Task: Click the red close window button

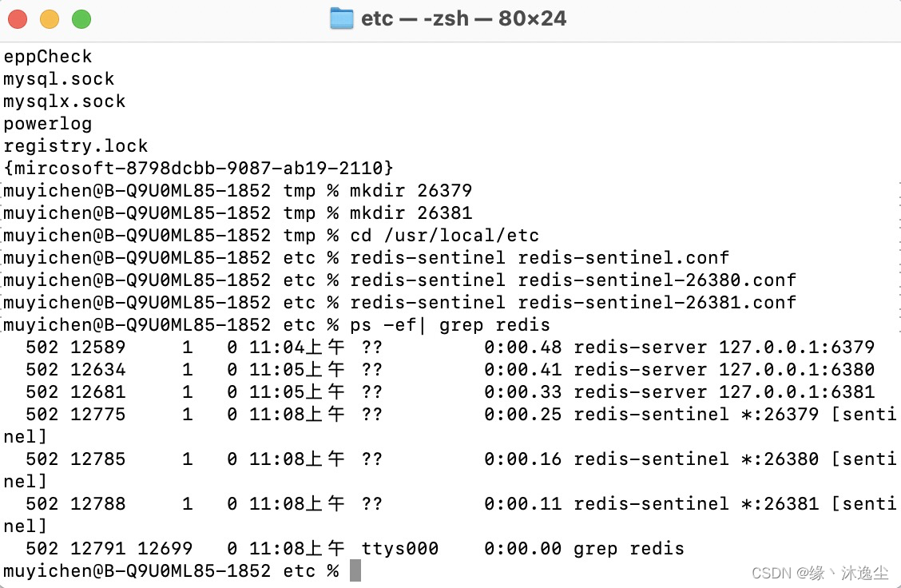Action: click(x=18, y=19)
